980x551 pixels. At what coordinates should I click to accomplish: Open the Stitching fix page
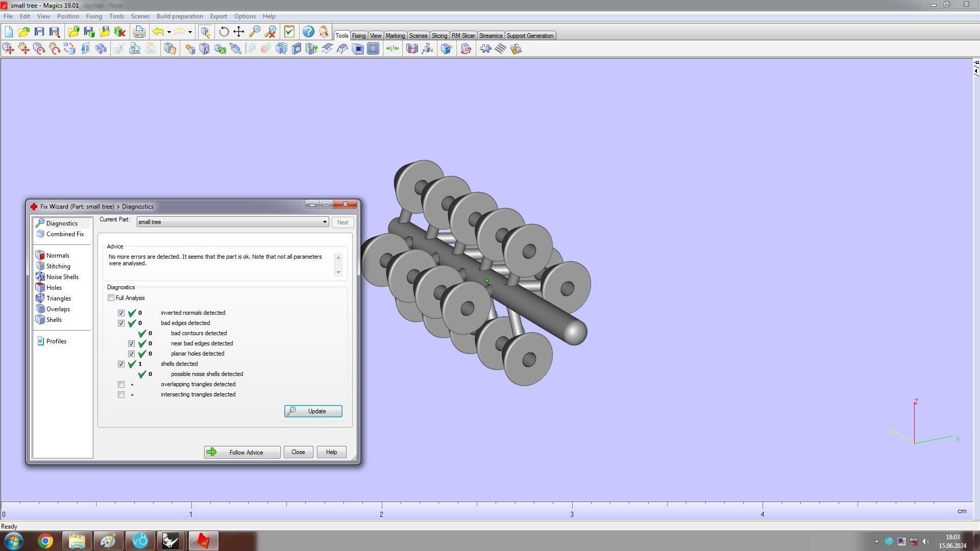click(x=58, y=266)
